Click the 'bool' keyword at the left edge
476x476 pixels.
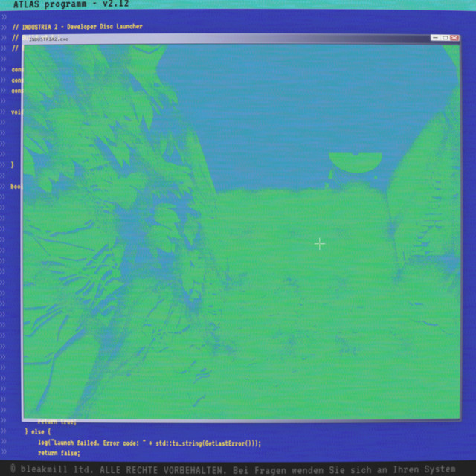click(16, 187)
